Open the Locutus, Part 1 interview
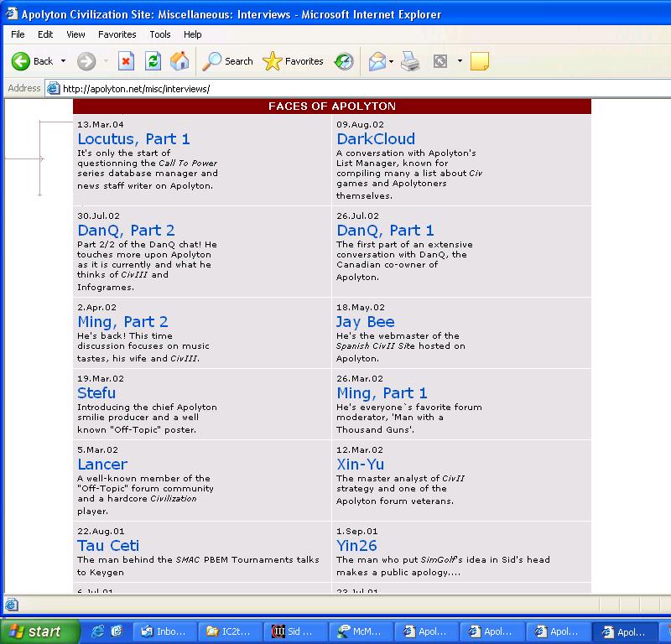Screen dimensions: 671x644 click(133, 139)
